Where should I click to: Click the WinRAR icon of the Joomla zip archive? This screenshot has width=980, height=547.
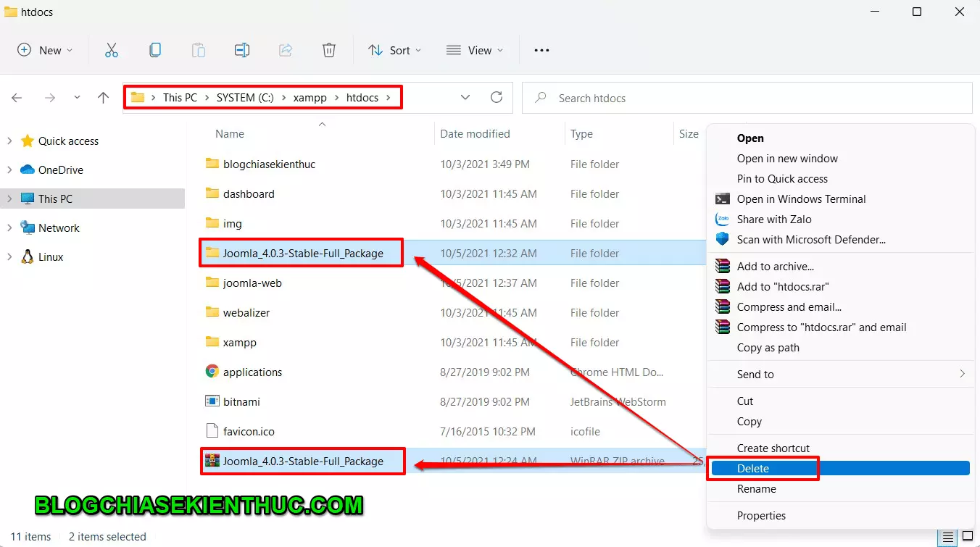[x=212, y=461]
